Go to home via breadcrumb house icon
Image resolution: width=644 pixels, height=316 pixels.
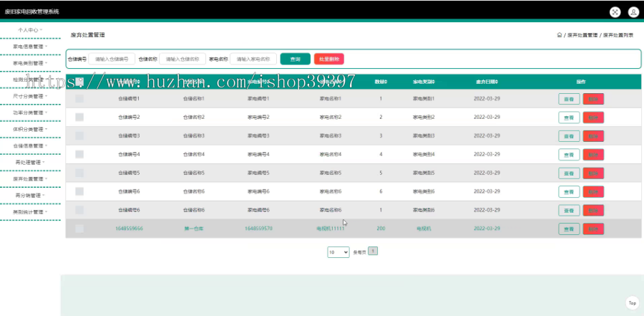pyautogui.click(x=559, y=35)
